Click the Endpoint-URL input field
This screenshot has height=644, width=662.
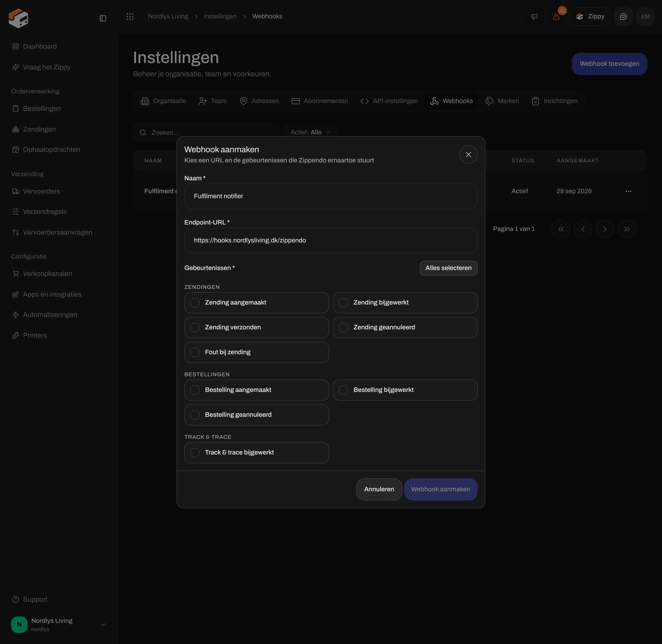tap(331, 241)
